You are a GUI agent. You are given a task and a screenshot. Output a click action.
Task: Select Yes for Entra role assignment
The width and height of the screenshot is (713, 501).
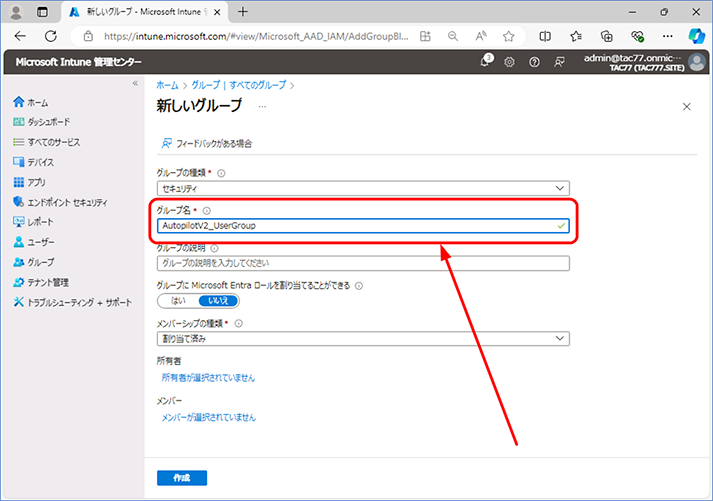pyautogui.click(x=178, y=301)
